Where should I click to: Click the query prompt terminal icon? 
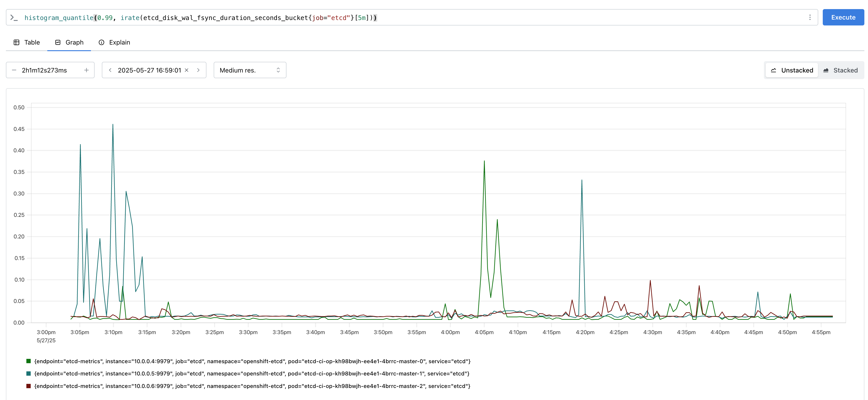tap(14, 17)
